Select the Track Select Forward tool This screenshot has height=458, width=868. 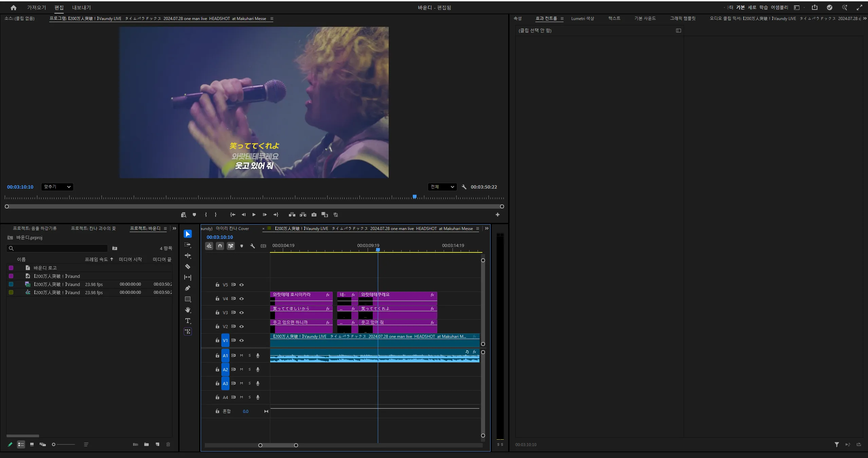(x=188, y=245)
